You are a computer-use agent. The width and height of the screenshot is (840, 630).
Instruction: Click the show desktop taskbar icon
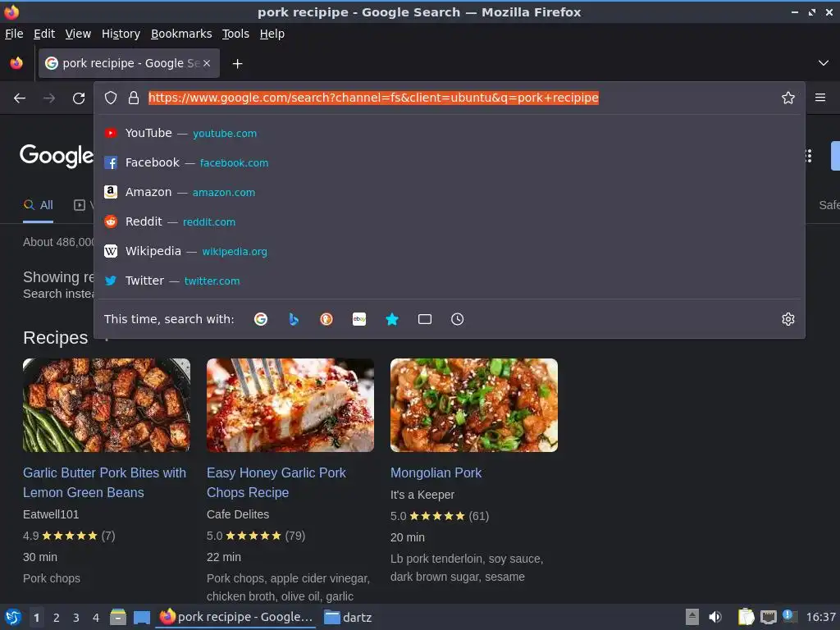pyautogui.click(x=141, y=617)
